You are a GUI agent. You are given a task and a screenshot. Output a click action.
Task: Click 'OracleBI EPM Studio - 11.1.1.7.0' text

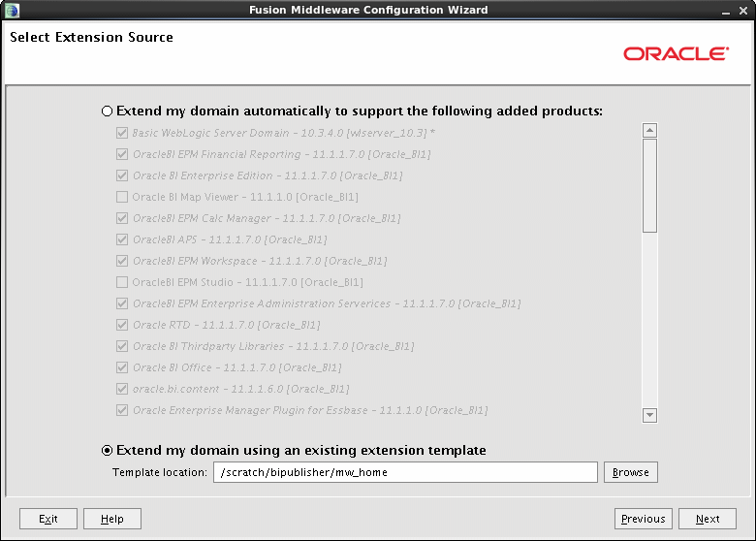click(248, 282)
